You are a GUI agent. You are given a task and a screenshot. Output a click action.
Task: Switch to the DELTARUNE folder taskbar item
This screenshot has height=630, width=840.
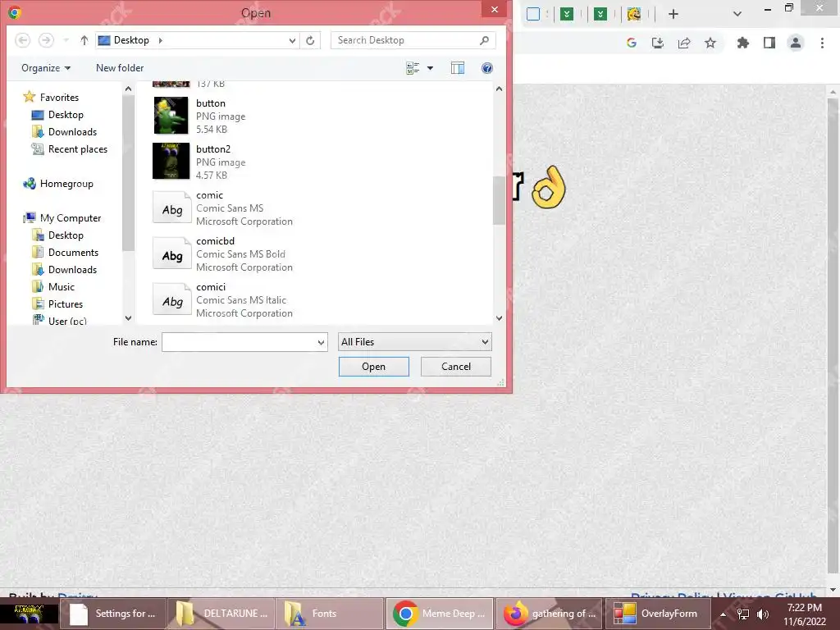221,614
